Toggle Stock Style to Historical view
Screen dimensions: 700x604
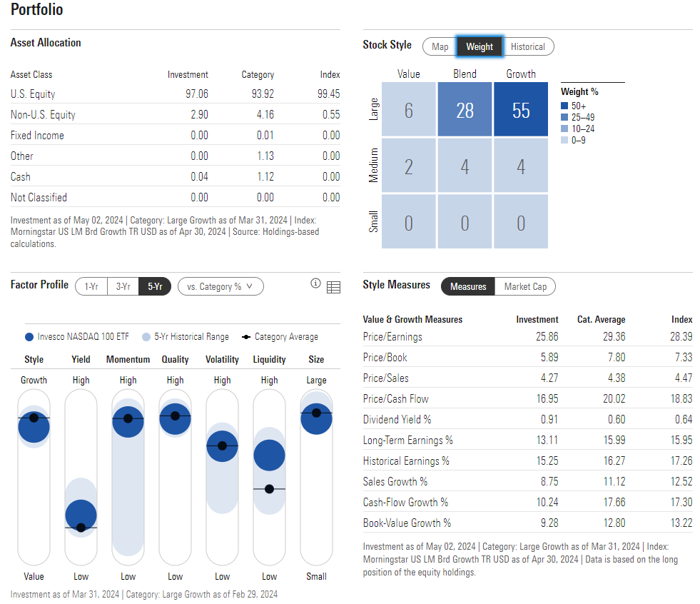coord(528,46)
